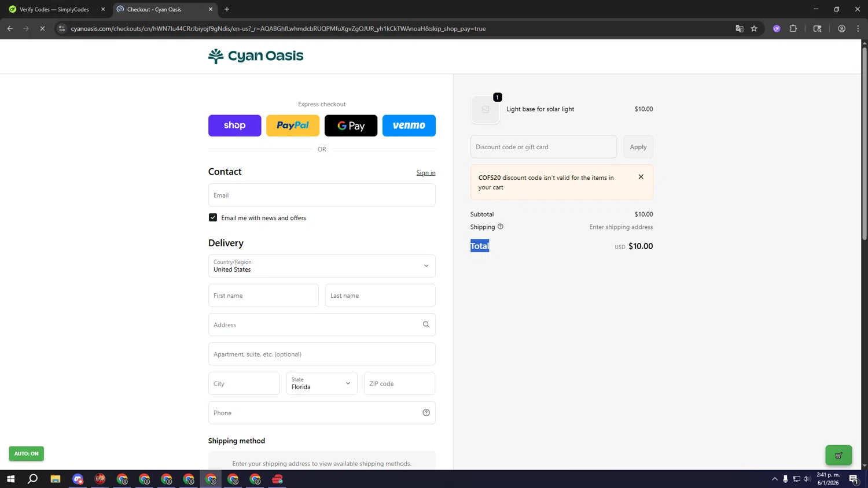Open the Extensions puzzle menu
This screenshot has height=488, width=868.
point(793,28)
